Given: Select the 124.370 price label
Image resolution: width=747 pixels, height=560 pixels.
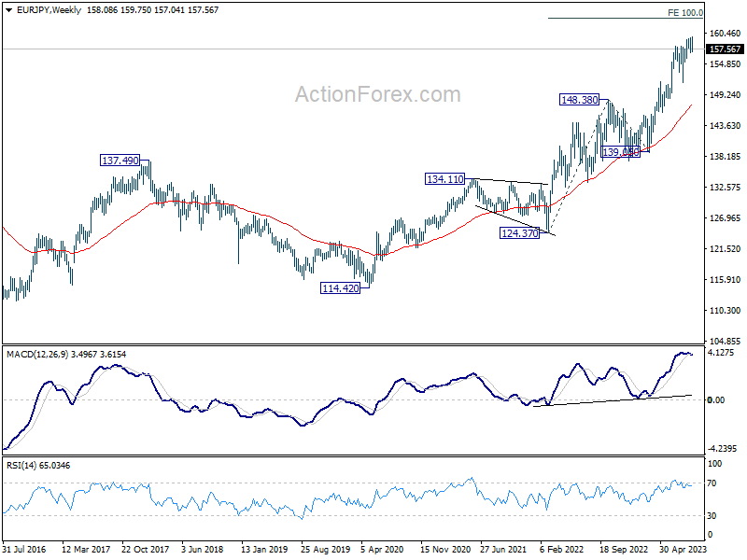Looking at the screenshot, I should [519, 232].
